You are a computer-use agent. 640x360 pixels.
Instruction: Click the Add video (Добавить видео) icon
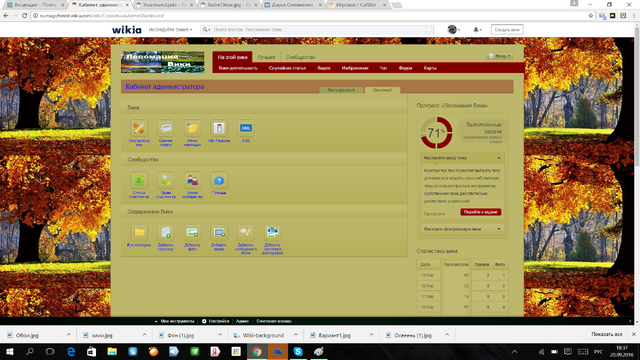point(219,233)
